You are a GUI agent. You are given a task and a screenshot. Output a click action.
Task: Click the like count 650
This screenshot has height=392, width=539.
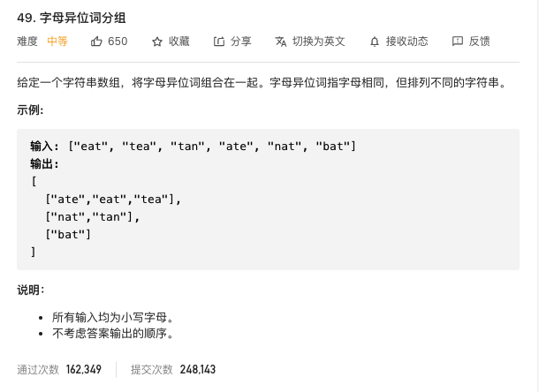click(118, 41)
